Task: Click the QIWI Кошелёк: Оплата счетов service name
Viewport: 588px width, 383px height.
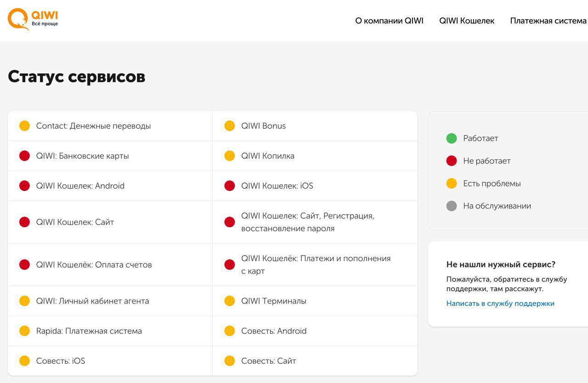Action: click(x=94, y=265)
